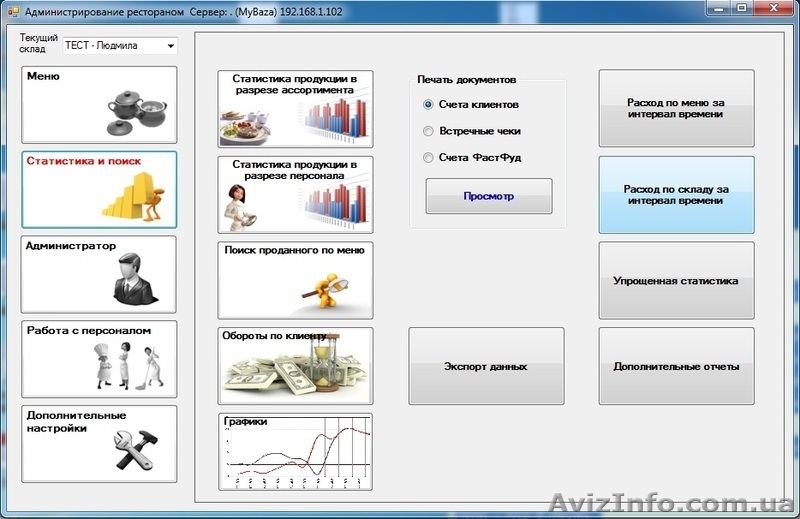Open Работа с персоналом tile
The height and width of the screenshot is (519, 800).
(99, 359)
